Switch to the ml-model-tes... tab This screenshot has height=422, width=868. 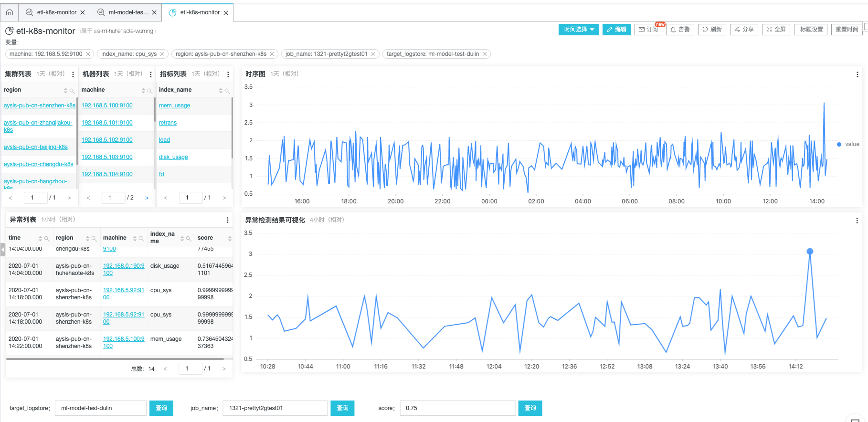pyautogui.click(x=128, y=12)
